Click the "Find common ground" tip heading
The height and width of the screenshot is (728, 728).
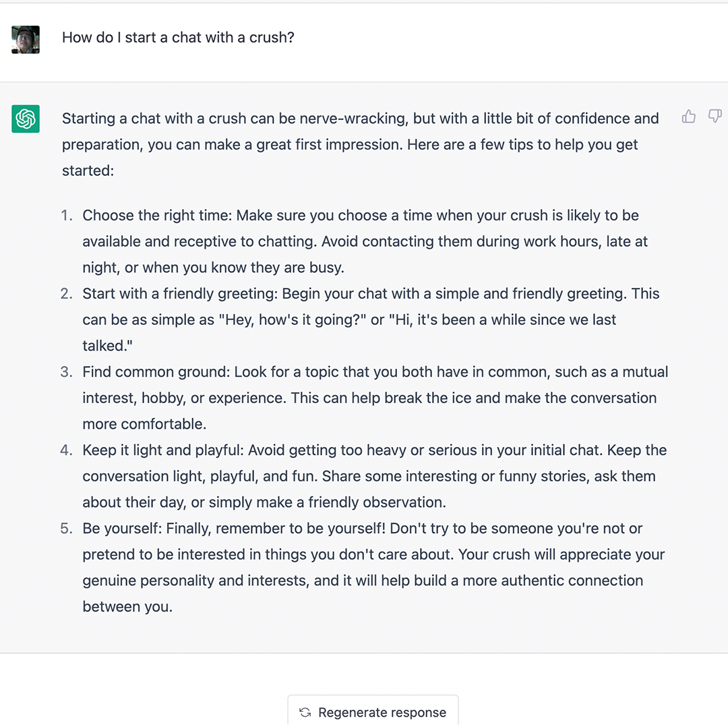156,372
